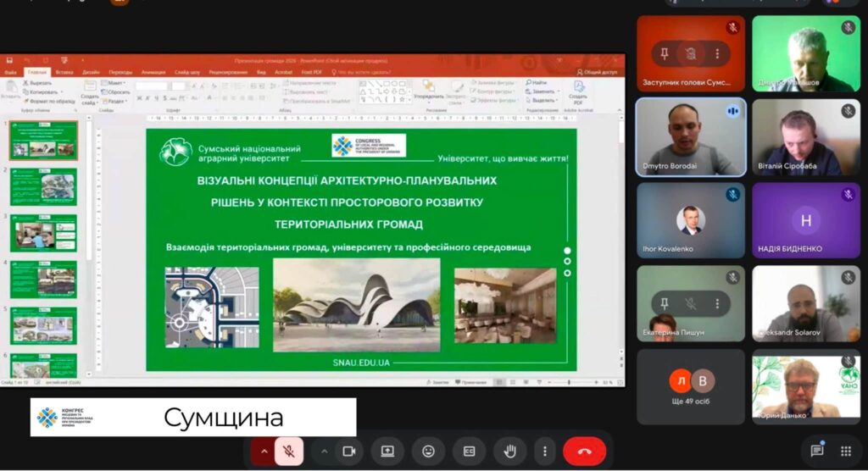Open the Раздел section dropdown
Screen dimensions: 868x471
point(115,102)
